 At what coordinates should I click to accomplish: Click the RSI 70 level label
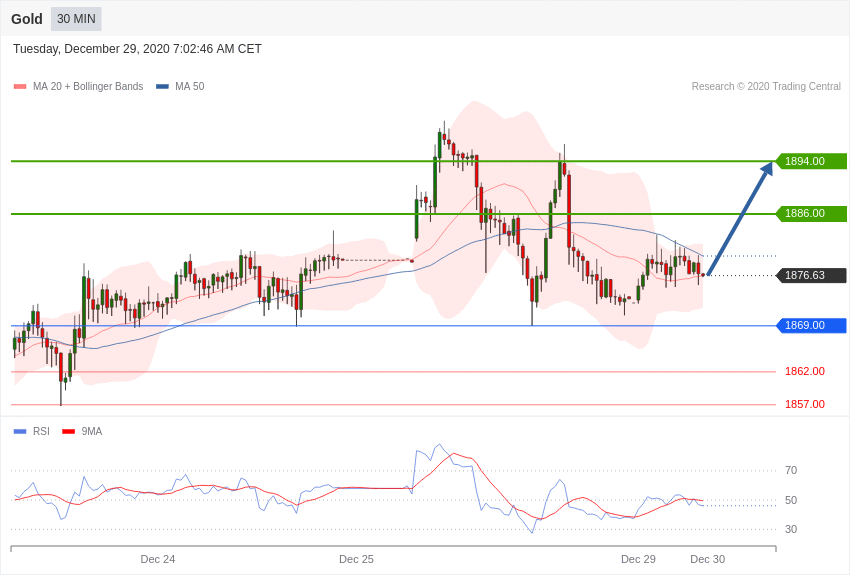click(791, 470)
